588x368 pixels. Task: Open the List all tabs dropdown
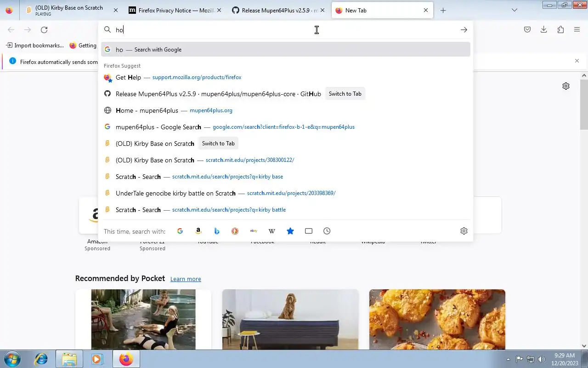pyautogui.click(x=514, y=10)
